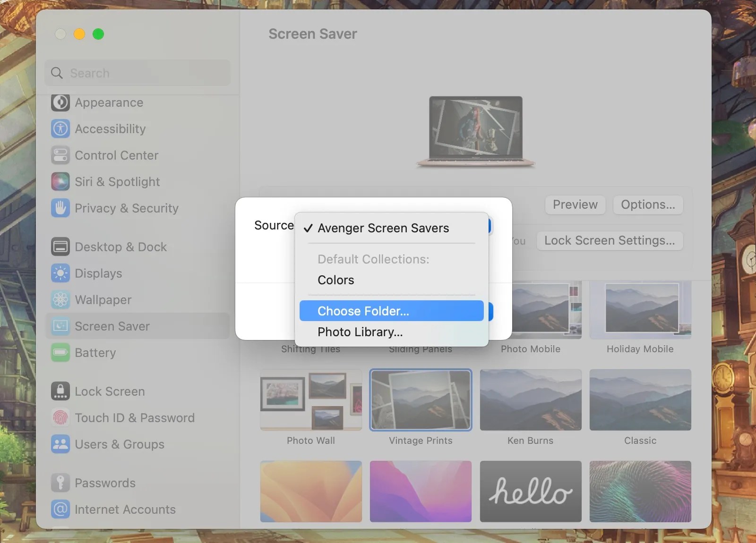Image resolution: width=756 pixels, height=543 pixels.
Task: Select the Accessibility icon in the sidebar
Action: click(x=60, y=128)
